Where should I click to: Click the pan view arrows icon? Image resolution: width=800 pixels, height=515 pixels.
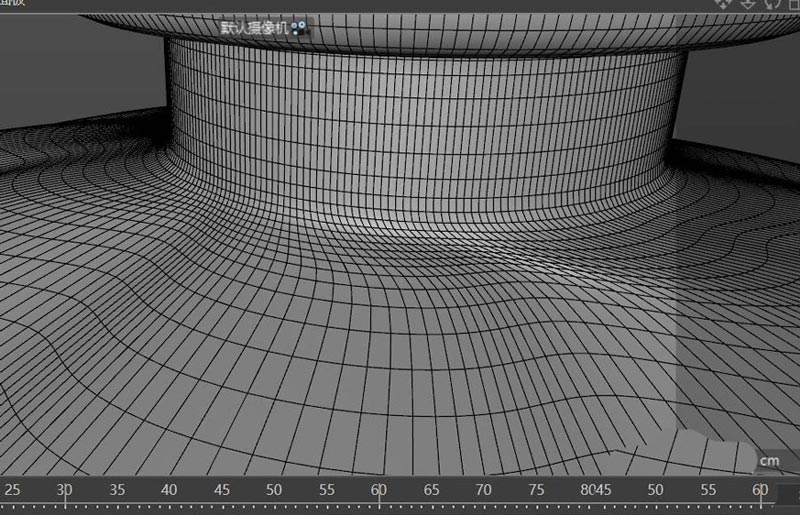pyautogui.click(x=723, y=3)
